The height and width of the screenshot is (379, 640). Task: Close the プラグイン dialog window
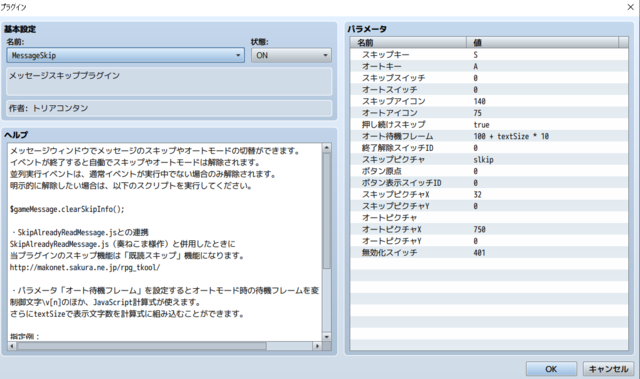click(630, 7)
